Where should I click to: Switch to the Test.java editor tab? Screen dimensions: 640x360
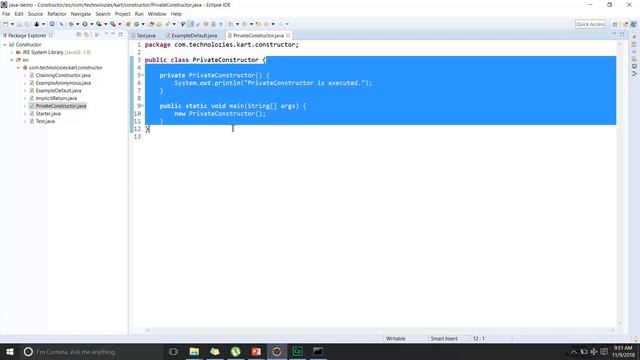tap(146, 36)
